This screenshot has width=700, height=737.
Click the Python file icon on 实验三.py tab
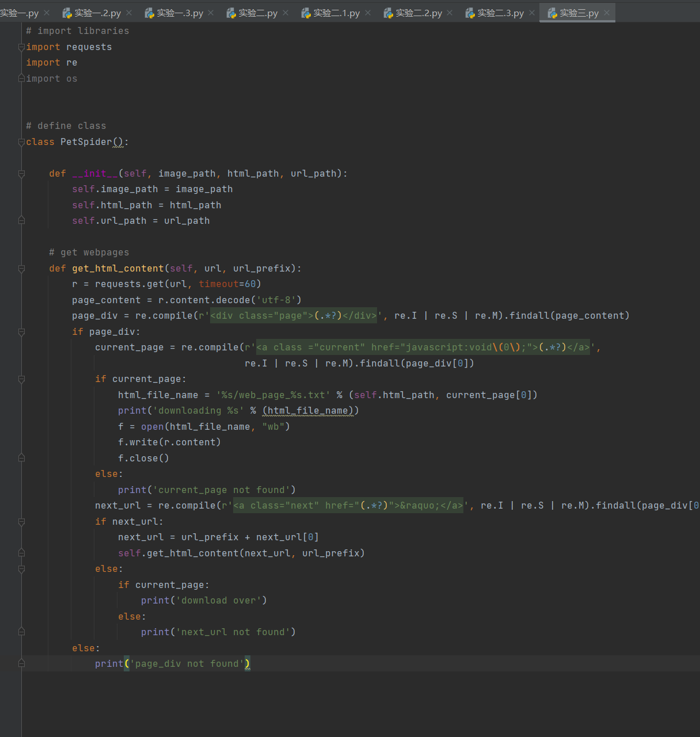552,13
